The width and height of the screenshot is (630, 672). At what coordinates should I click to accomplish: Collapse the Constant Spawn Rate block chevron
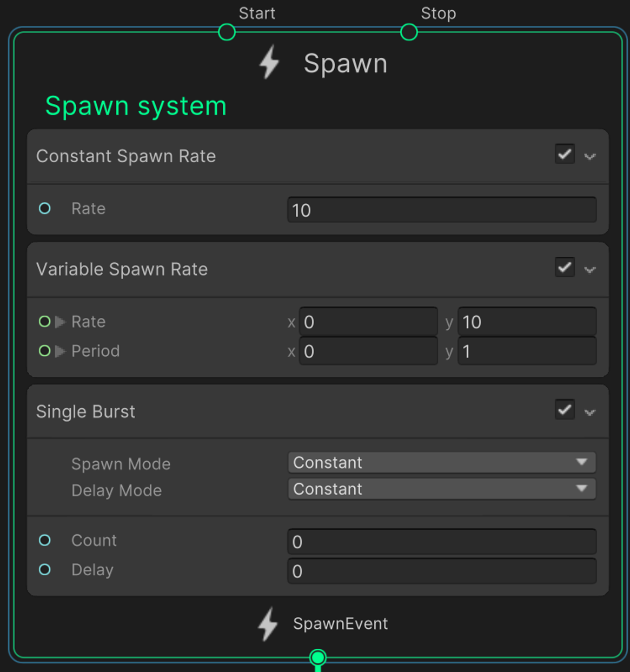point(590,157)
